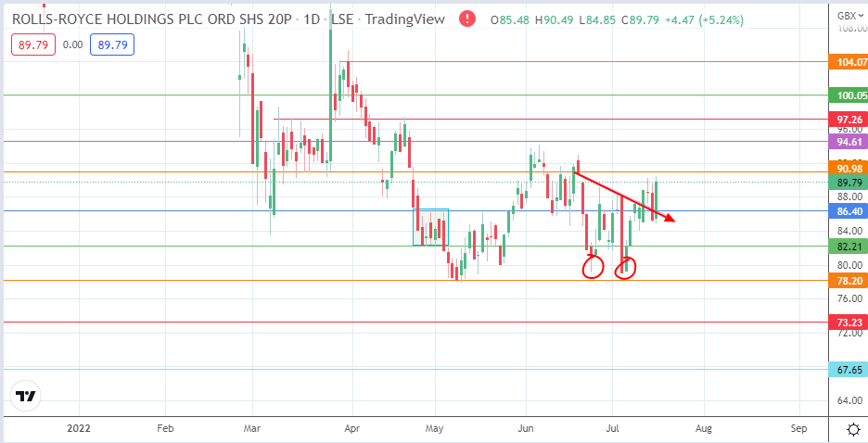Click the TradingView text in the title
Screen dimensions: 868x443
(405, 19)
